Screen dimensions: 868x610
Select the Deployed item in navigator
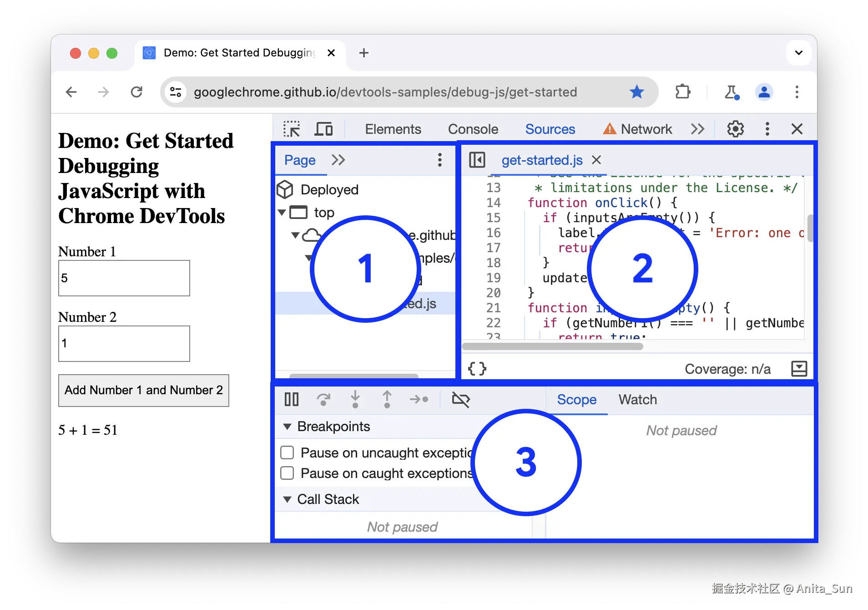[x=329, y=190]
